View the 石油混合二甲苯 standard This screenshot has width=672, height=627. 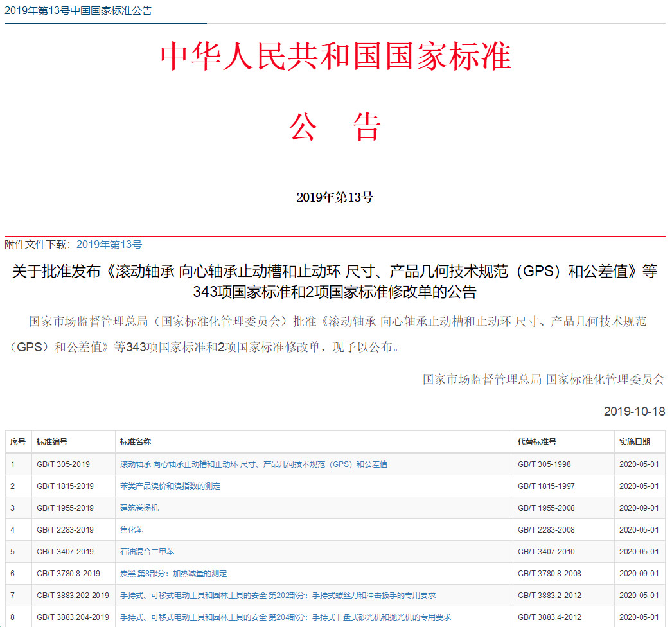147,551
